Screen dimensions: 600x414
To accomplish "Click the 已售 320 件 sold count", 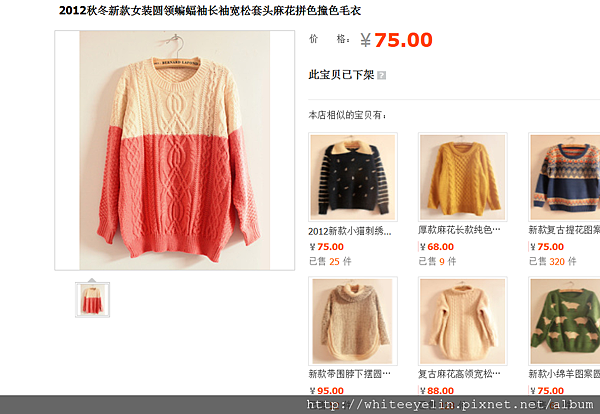I will (552, 261).
